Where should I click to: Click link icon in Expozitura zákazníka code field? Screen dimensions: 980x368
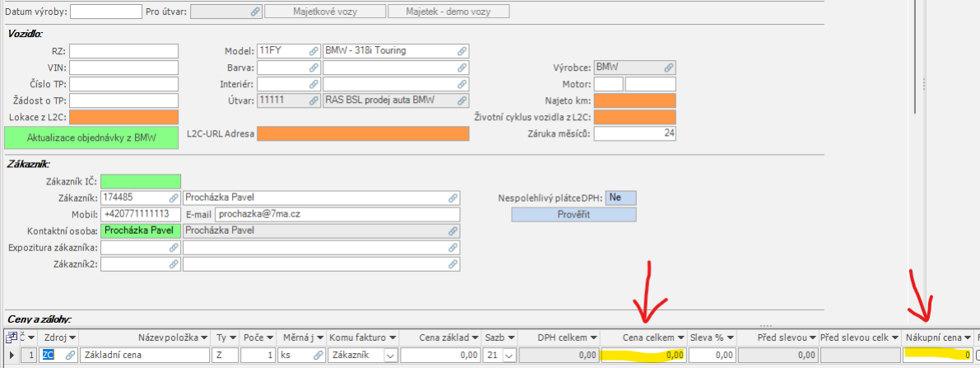point(174,247)
